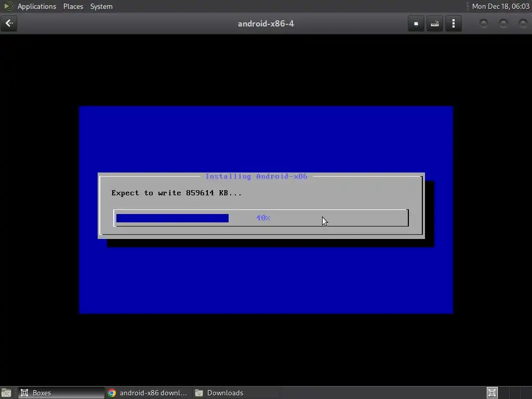Click the mate menu logo icon at top left
Viewport: 532px width, 399px height.
(8, 6)
